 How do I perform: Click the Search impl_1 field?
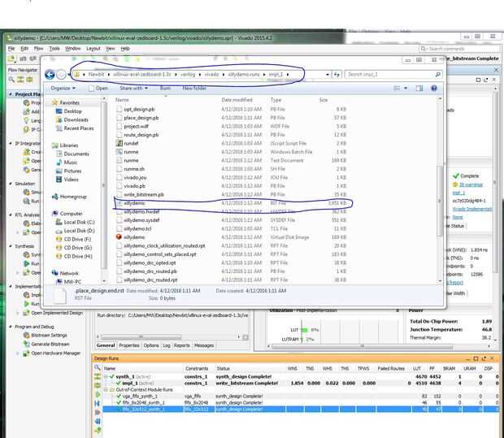[393, 75]
